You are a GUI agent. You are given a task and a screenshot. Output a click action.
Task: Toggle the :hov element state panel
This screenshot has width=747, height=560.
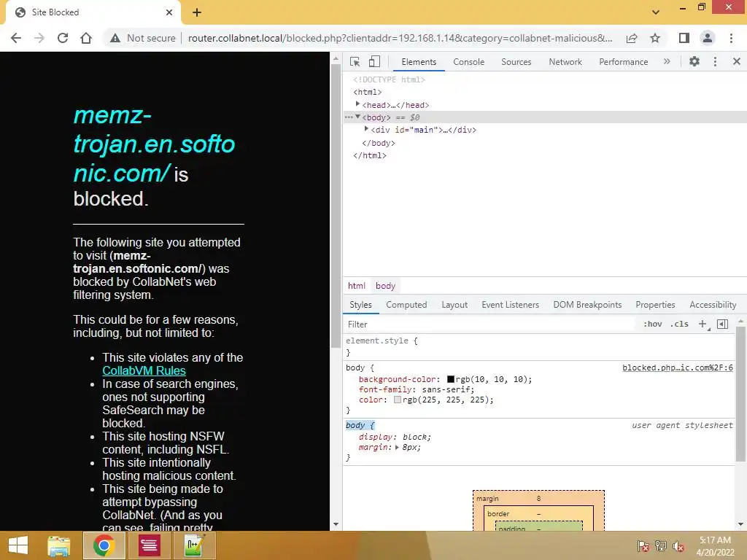pos(653,324)
